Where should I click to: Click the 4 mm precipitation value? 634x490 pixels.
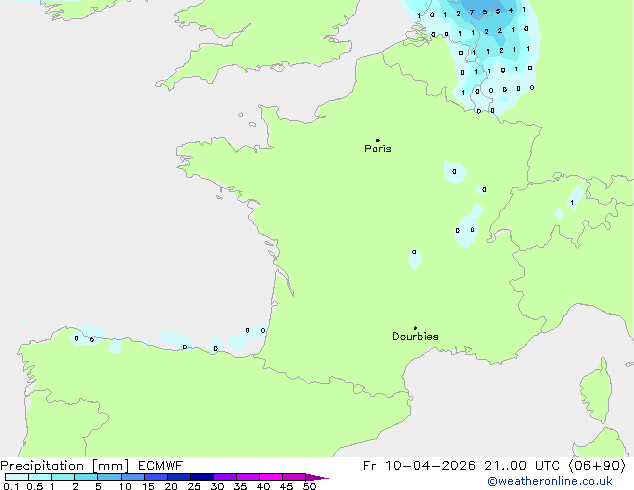point(511,11)
